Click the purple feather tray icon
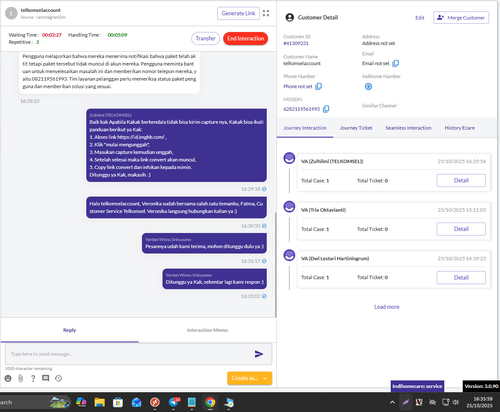Image resolution: width=500 pixels, height=412 pixels. 405,402
